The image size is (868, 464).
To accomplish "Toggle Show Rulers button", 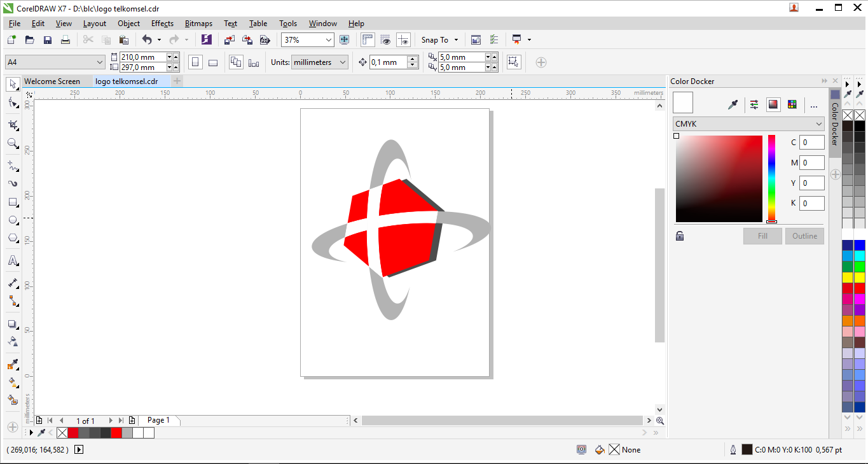I will (x=368, y=39).
